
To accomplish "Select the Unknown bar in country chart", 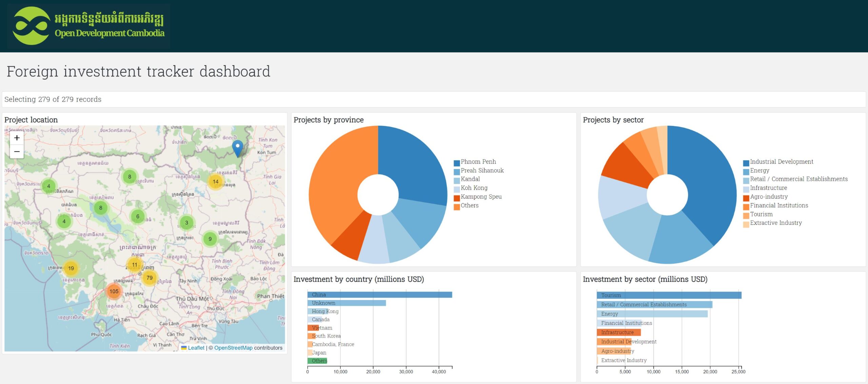I will [347, 303].
